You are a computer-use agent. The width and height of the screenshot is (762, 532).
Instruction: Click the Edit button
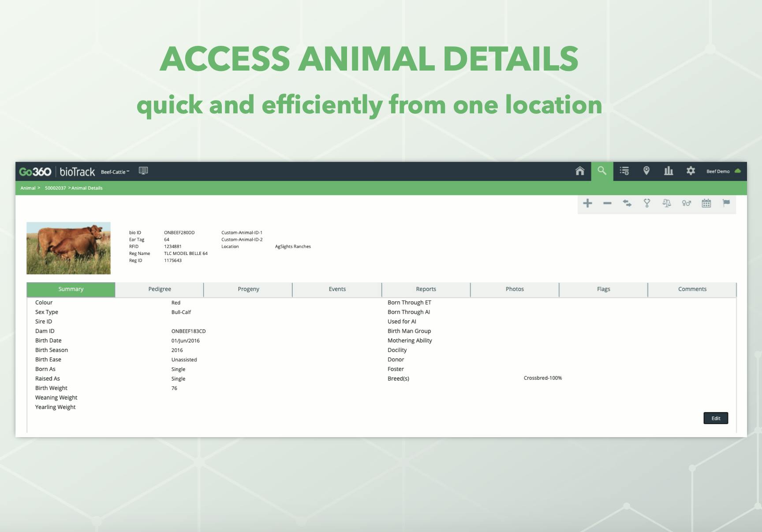715,418
